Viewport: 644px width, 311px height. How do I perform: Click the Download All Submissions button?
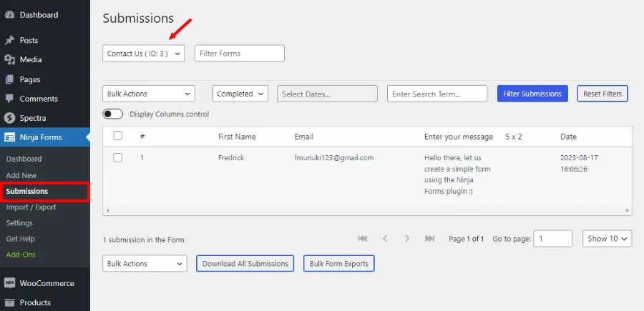245,264
